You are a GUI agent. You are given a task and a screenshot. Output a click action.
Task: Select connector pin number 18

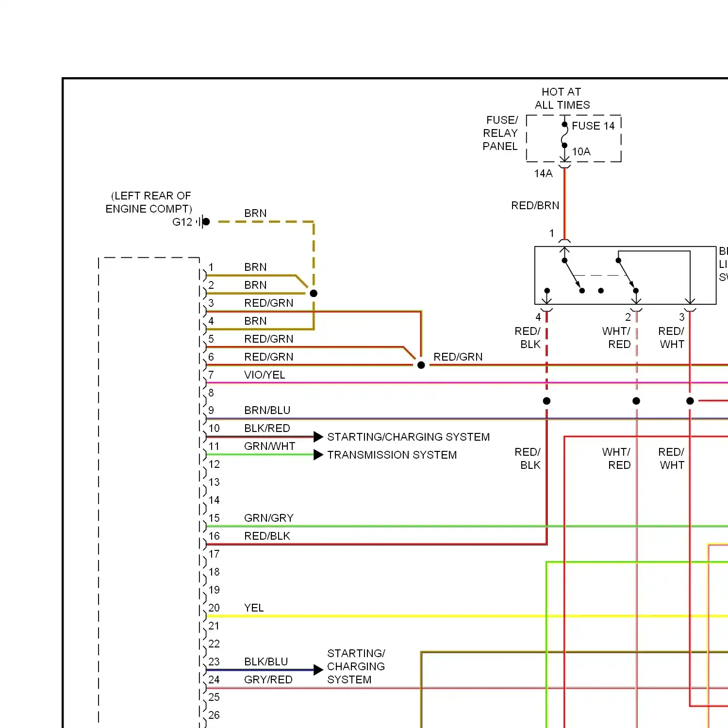point(214,572)
